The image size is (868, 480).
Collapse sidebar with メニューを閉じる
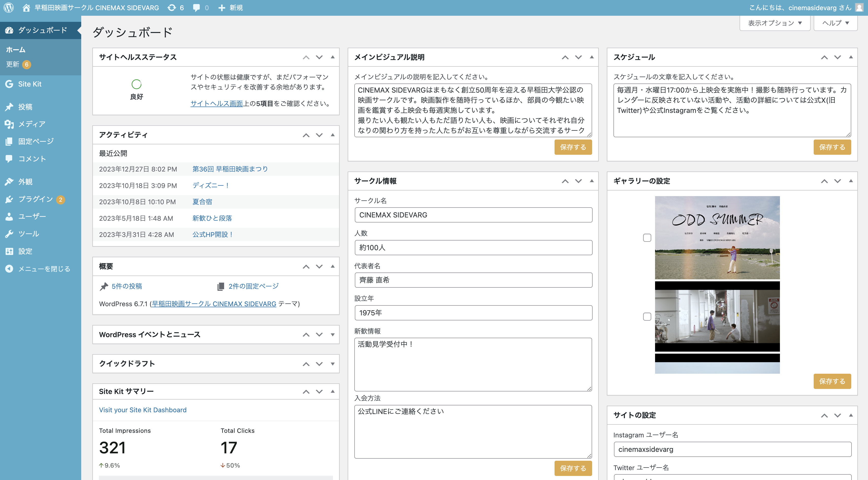[44, 269]
